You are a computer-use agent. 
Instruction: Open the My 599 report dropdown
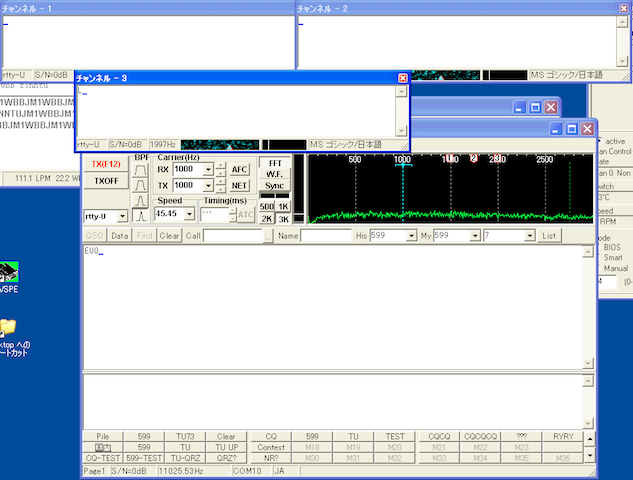click(x=475, y=235)
